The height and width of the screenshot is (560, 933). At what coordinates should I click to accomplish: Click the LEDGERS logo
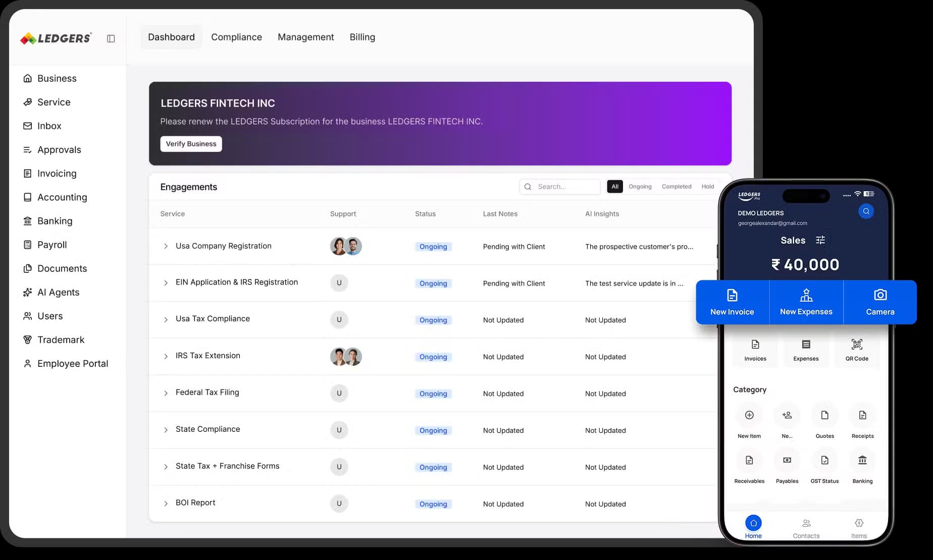click(56, 38)
